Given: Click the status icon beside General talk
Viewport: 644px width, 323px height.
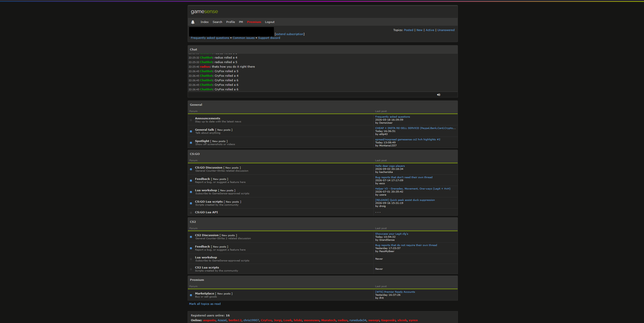Looking at the screenshot, I should pyautogui.click(x=191, y=131).
